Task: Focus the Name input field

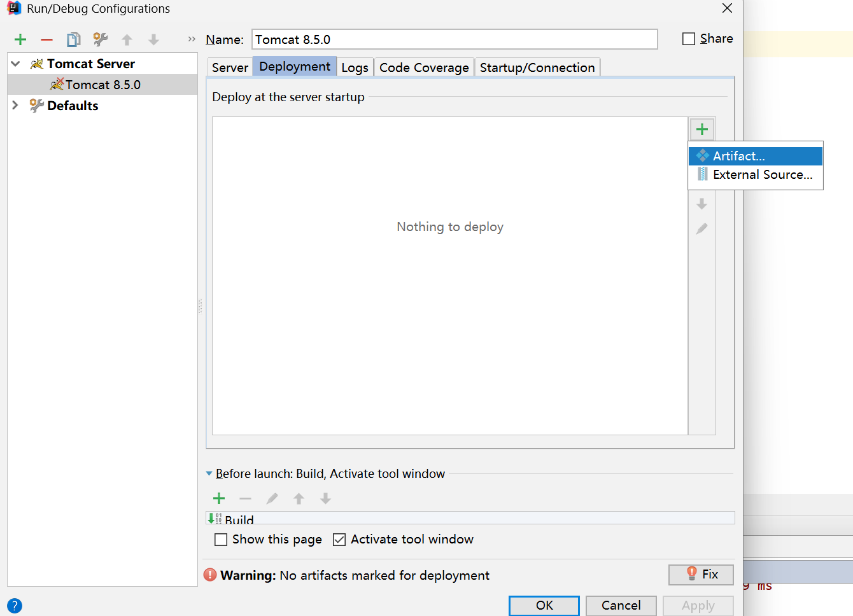Action: click(455, 39)
